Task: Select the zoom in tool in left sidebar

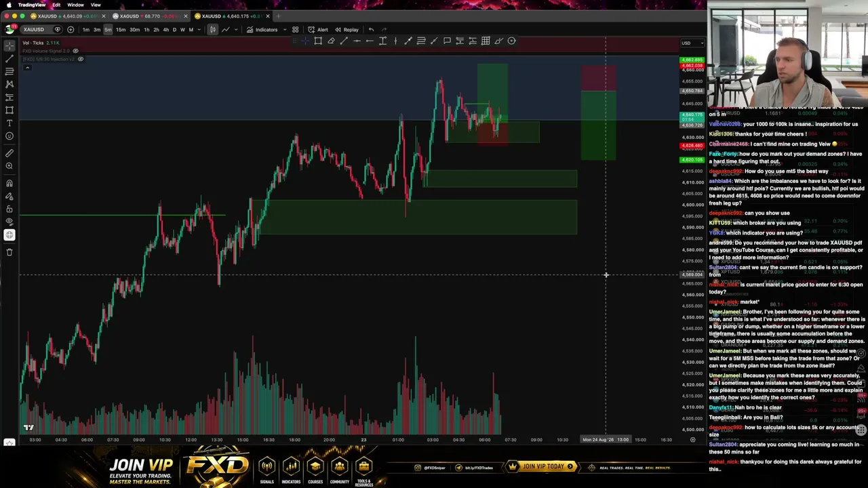Action: (9, 166)
